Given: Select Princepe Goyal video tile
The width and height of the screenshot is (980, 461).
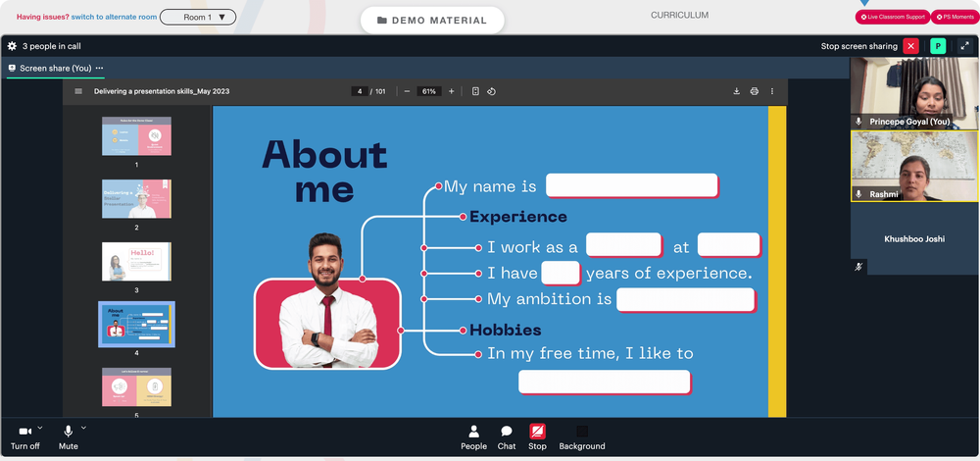Looking at the screenshot, I should point(914,93).
